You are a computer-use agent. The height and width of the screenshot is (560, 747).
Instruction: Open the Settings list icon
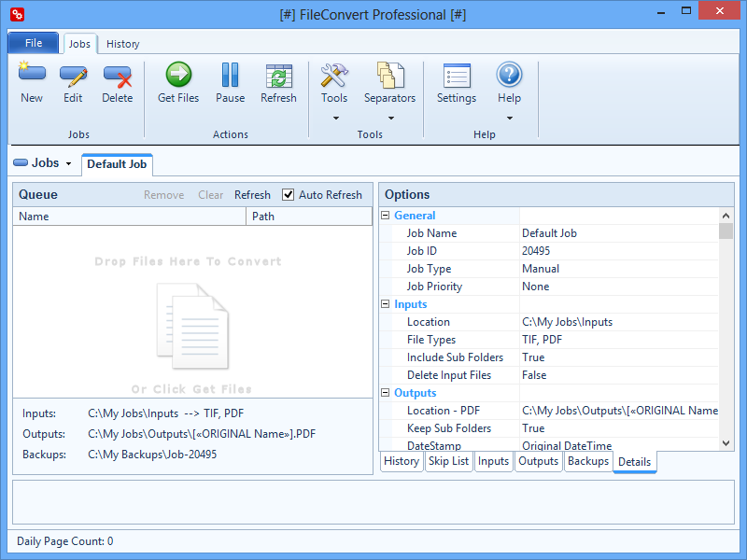(457, 76)
